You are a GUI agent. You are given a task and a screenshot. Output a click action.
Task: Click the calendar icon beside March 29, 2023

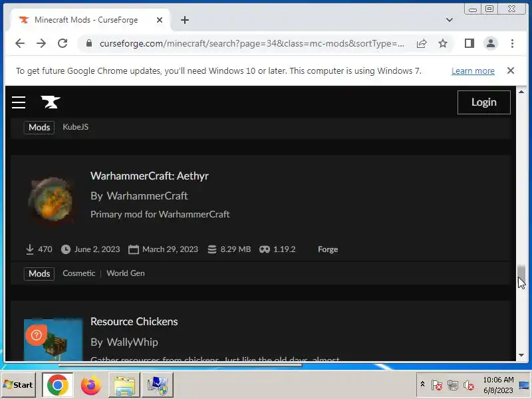click(134, 249)
